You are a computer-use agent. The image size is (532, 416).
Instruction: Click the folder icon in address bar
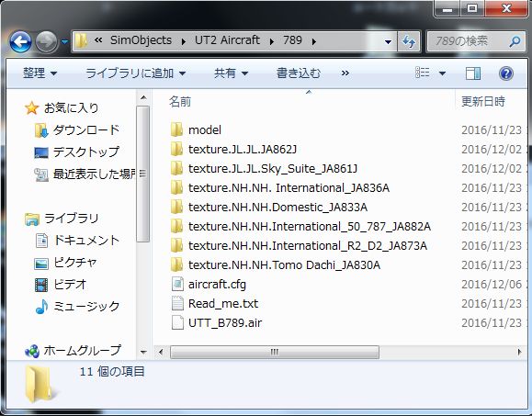(81, 41)
